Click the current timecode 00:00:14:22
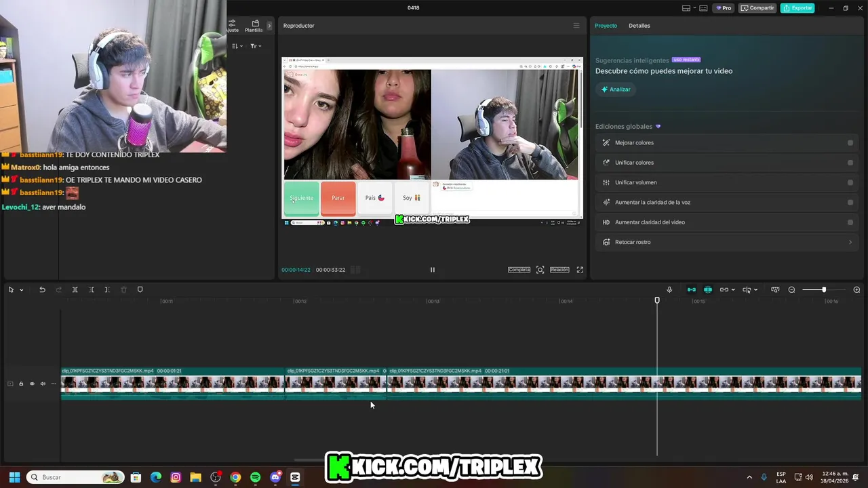This screenshot has width=868, height=488. click(x=296, y=270)
